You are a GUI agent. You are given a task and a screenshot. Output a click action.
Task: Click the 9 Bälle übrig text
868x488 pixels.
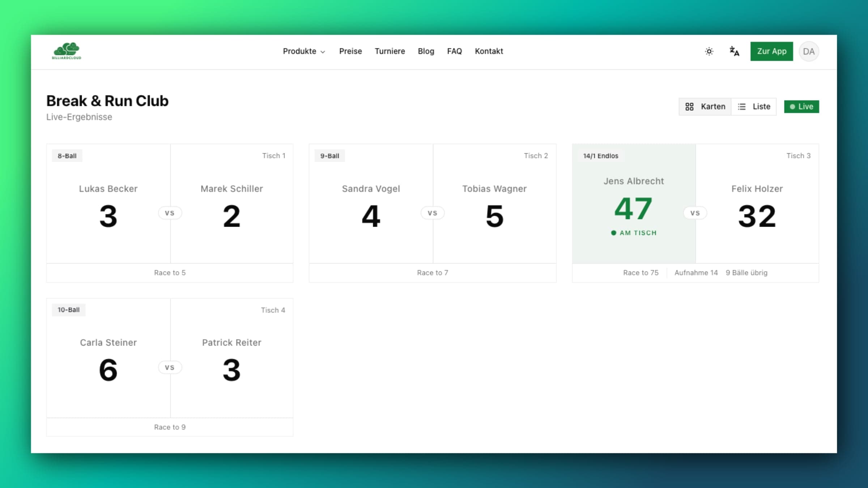(746, 273)
